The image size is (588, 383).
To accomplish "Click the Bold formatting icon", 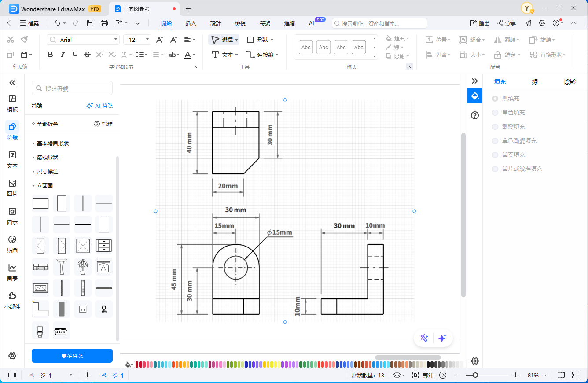I will (51, 55).
